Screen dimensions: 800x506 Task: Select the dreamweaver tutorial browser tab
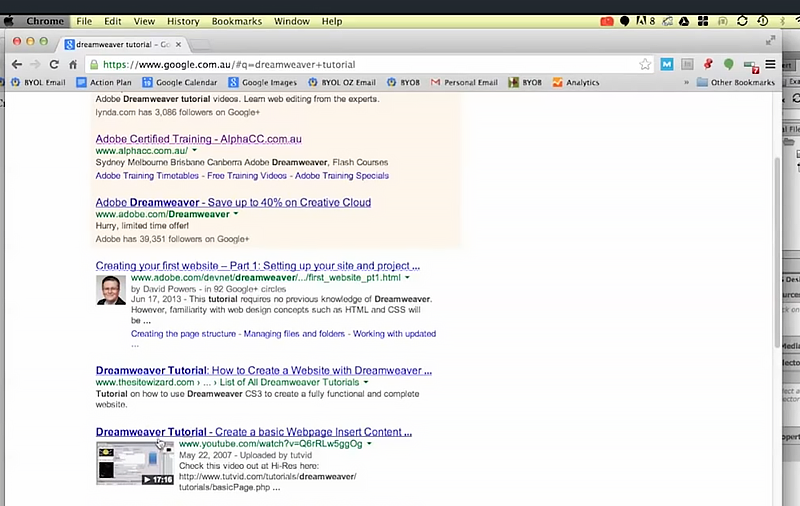[x=120, y=44]
